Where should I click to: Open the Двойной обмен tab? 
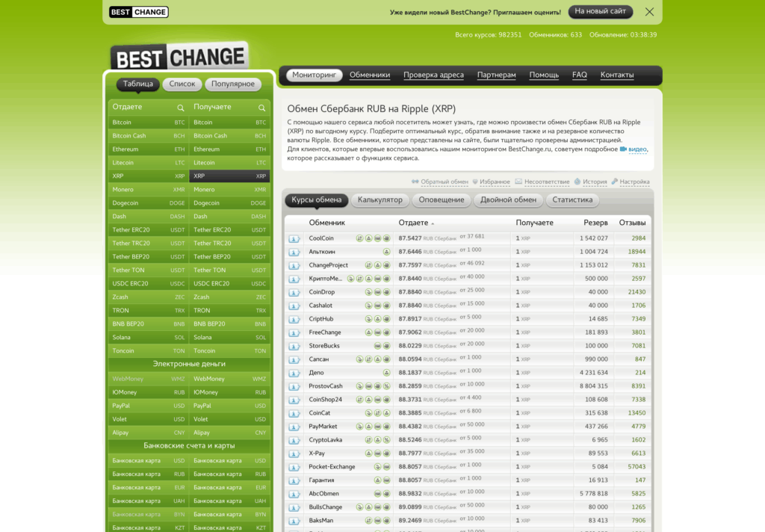(508, 199)
